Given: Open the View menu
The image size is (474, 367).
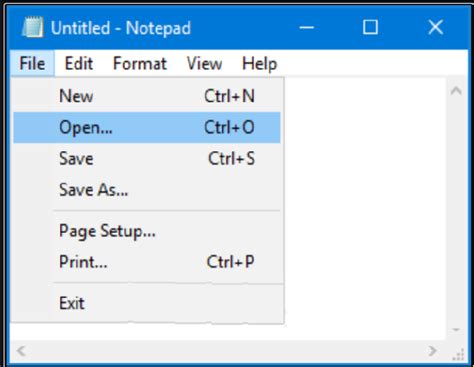Looking at the screenshot, I should click(204, 63).
